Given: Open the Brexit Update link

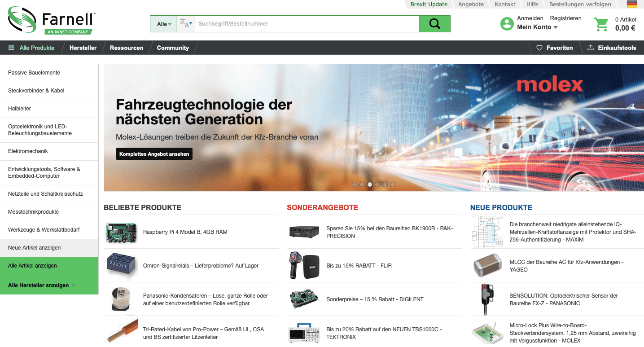Looking at the screenshot, I should point(429,4).
